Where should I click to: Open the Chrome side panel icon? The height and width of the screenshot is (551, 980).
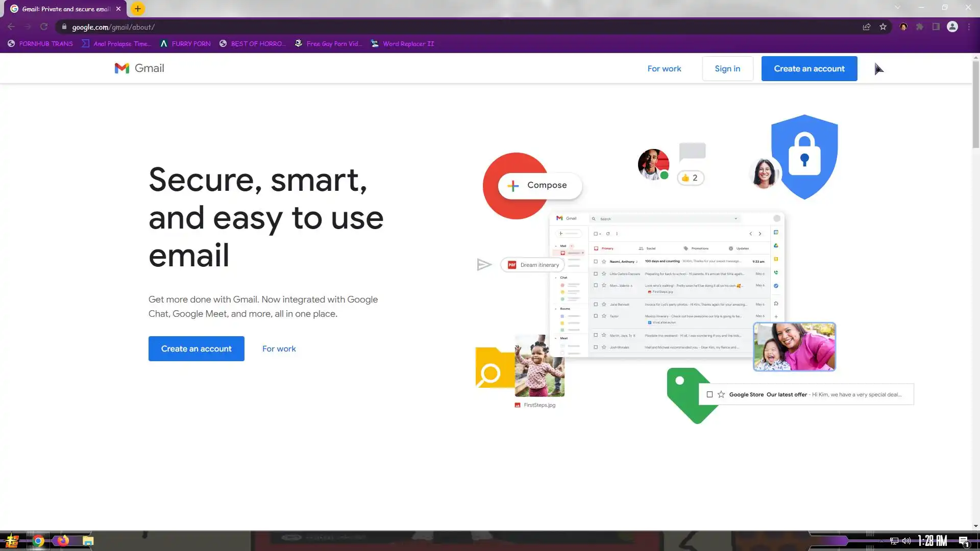point(936,27)
